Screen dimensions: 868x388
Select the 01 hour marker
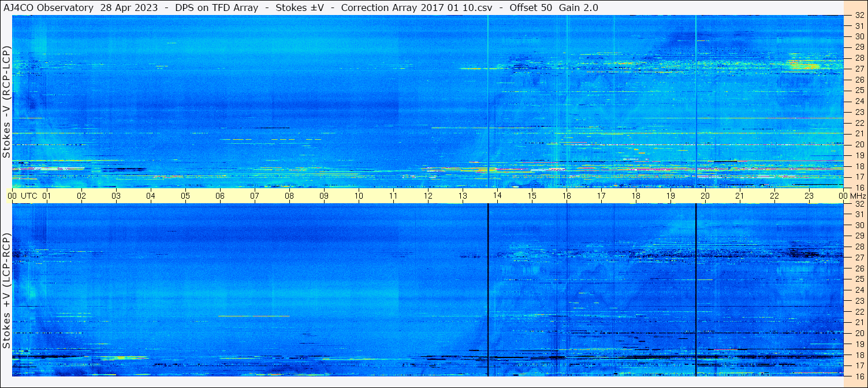click(x=47, y=196)
